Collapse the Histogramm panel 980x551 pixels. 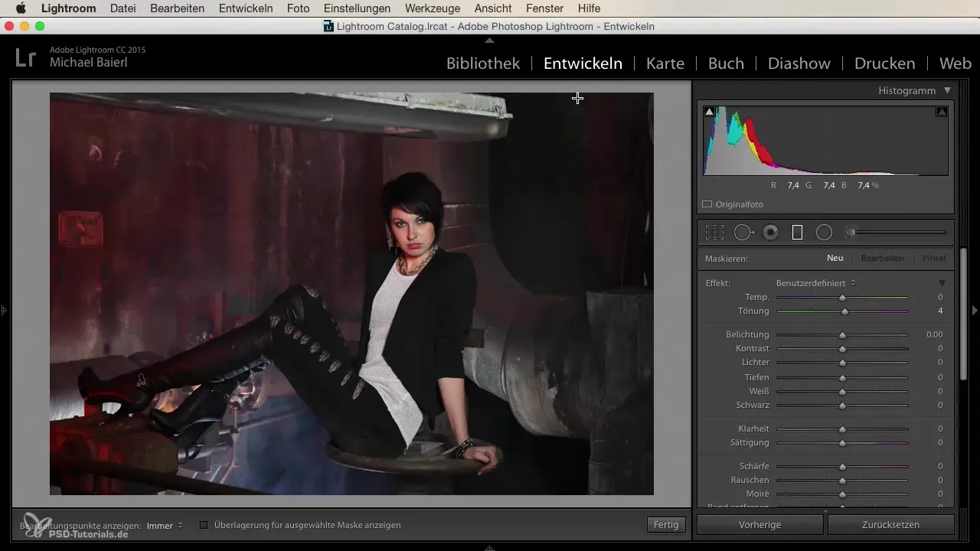(x=948, y=90)
